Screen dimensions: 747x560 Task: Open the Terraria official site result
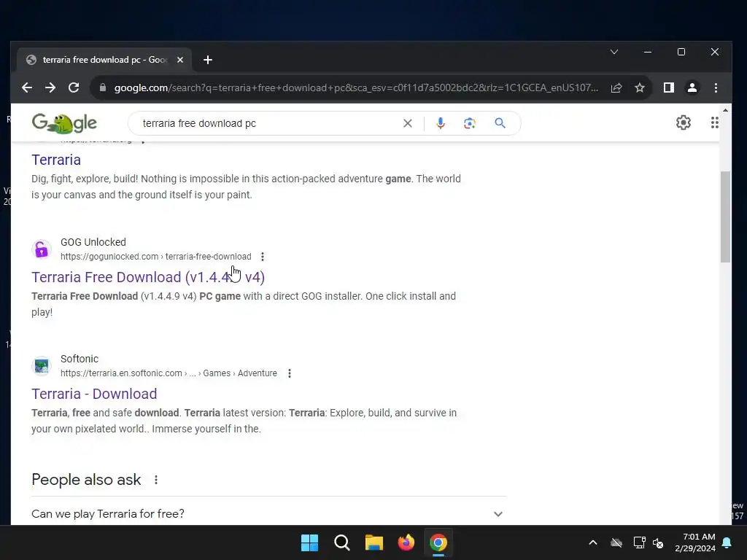[56, 160]
